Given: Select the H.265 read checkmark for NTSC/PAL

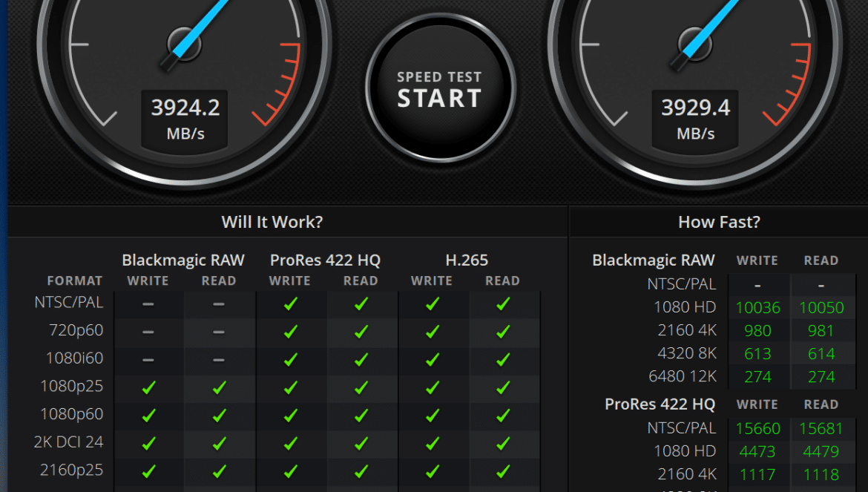Looking at the screenshot, I should tap(503, 304).
